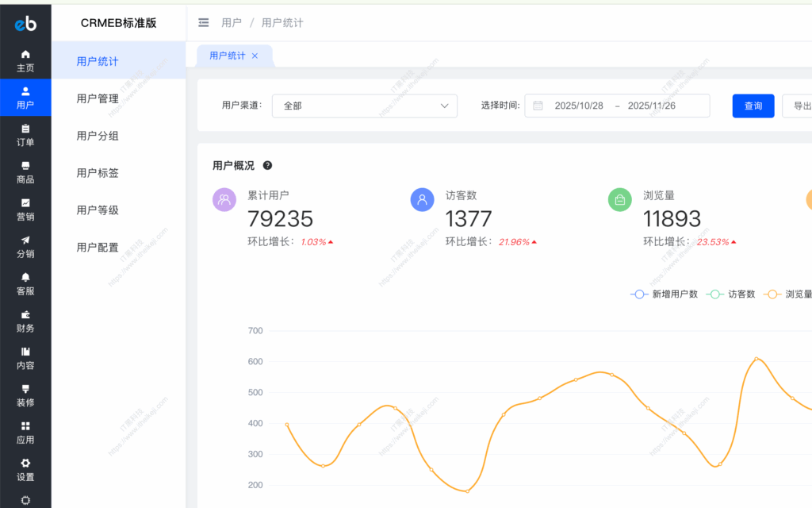Viewport: 812px width, 508px height.
Task: Click the 财务 (Finance) sidebar icon
Action: click(x=25, y=321)
